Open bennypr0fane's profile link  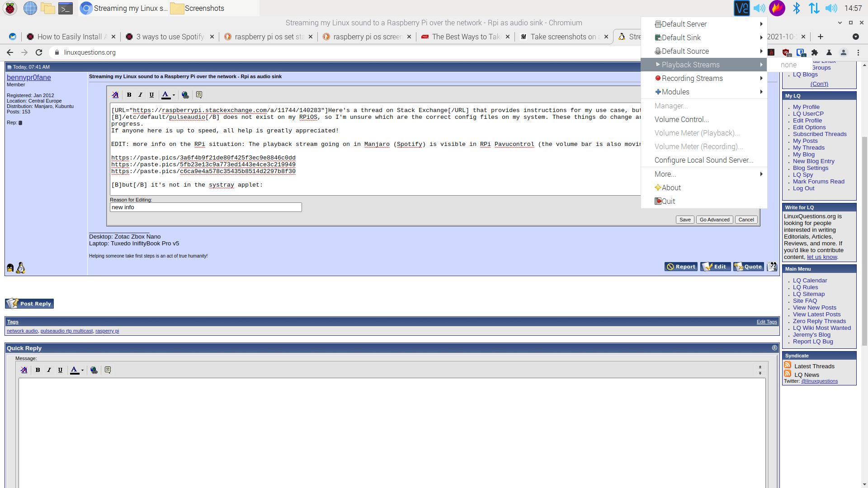tap(29, 77)
